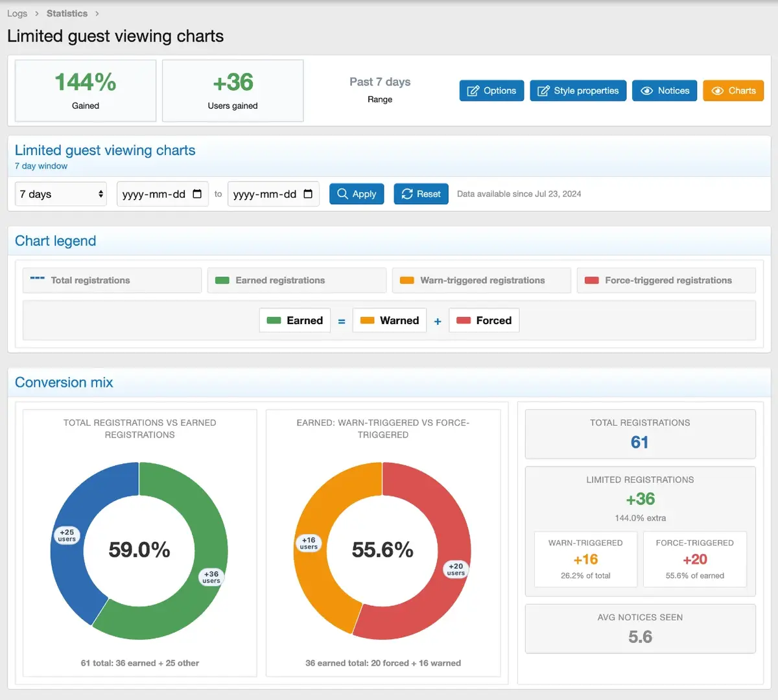Toggle Warn-triggered registrations legend item
The height and width of the screenshot is (700, 778).
pyautogui.click(x=481, y=281)
